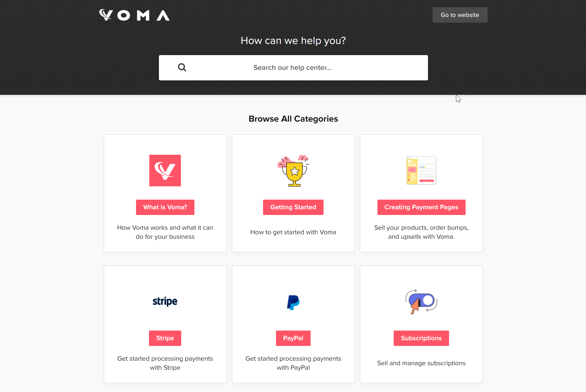Screen dimensions: 586x392
Task: Open the Subscriptions help category
Action: [x=421, y=338]
